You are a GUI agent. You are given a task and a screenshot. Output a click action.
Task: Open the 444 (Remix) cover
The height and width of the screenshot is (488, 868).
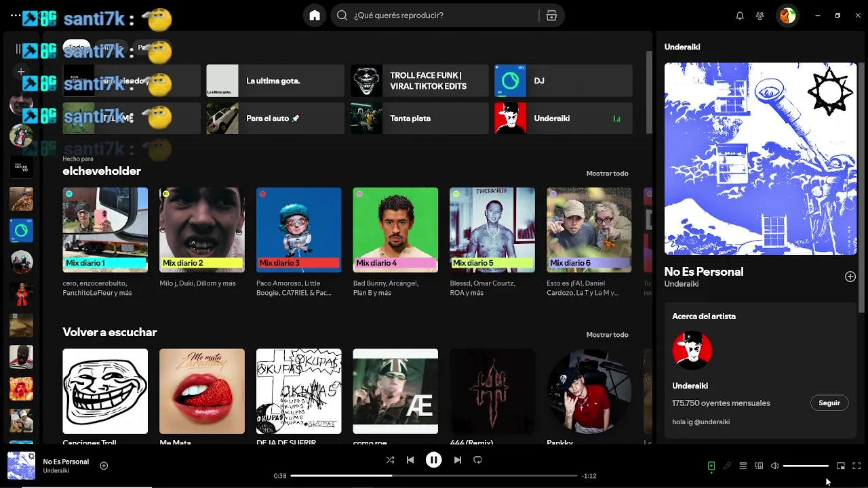492,391
